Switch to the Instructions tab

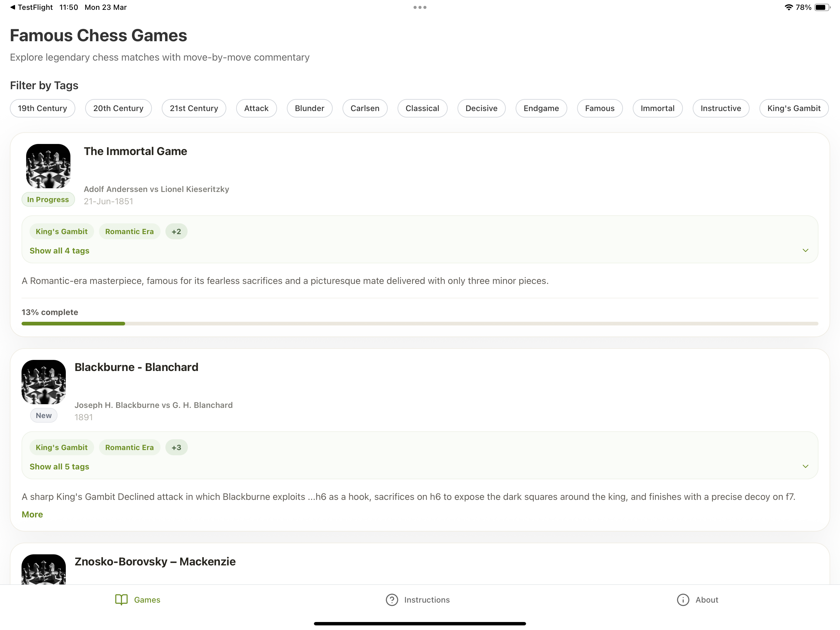pyautogui.click(x=418, y=600)
